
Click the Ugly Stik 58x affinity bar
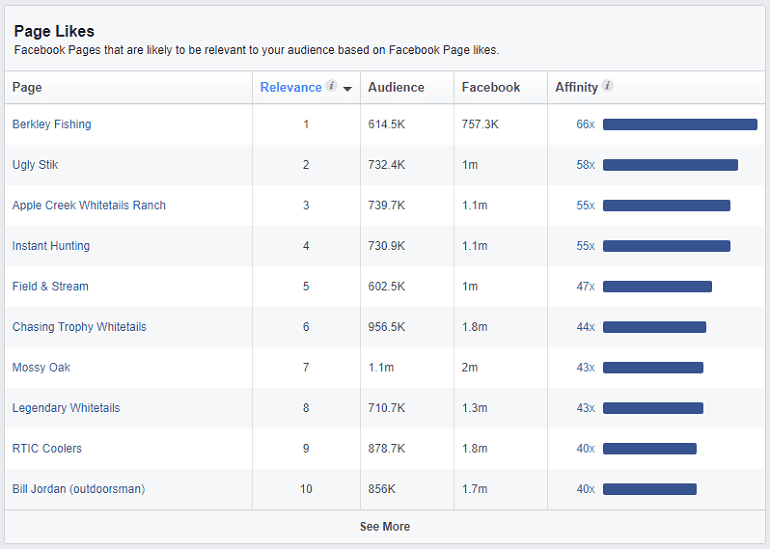pos(670,165)
